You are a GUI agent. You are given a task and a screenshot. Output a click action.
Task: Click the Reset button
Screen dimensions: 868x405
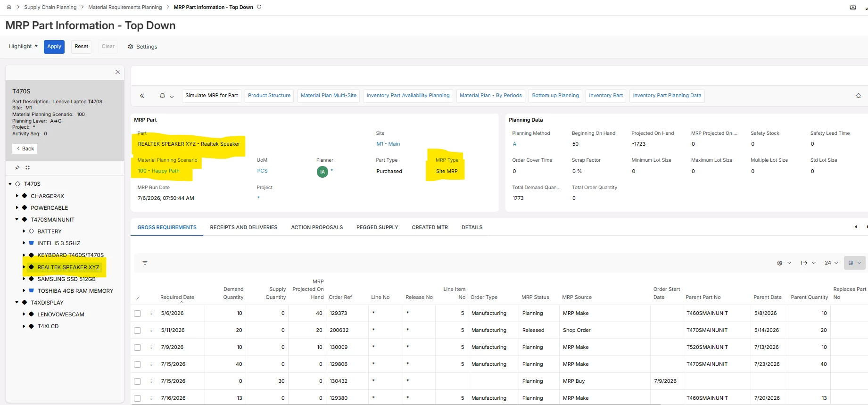tap(82, 47)
